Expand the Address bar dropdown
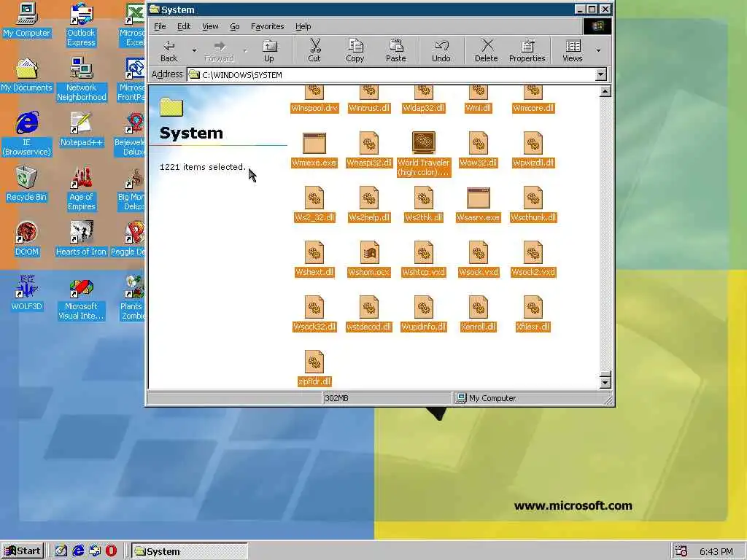 tap(601, 74)
